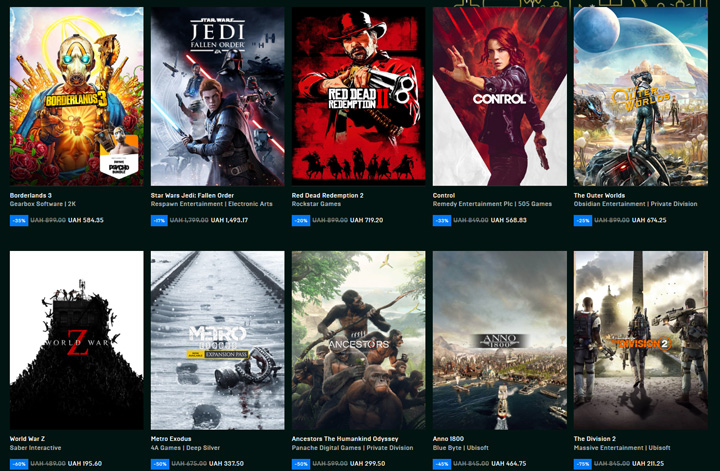Click the -60% badge under World War Z
720x471 pixels.
coord(19,464)
